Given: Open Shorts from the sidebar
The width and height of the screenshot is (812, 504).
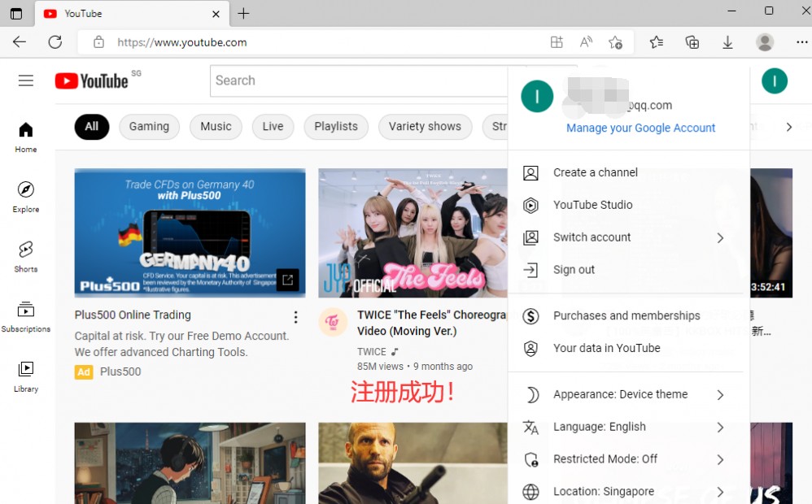Looking at the screenshot, I should point(26,257).
